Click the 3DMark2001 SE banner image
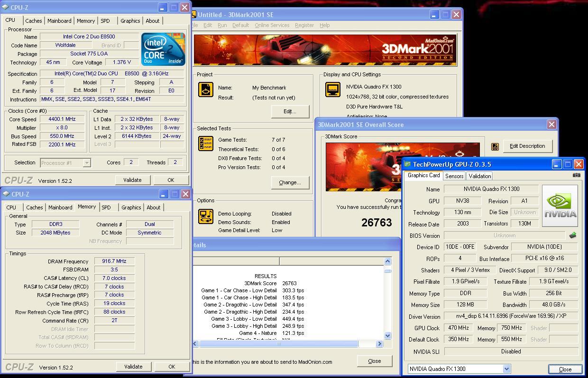The width and height of the screenshot is (588, 378). 325,50
